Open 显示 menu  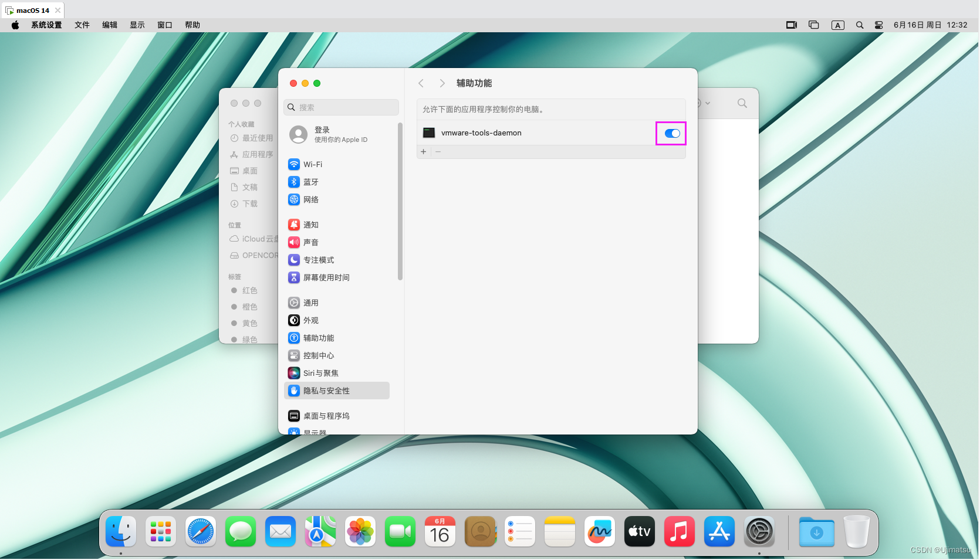137,25
